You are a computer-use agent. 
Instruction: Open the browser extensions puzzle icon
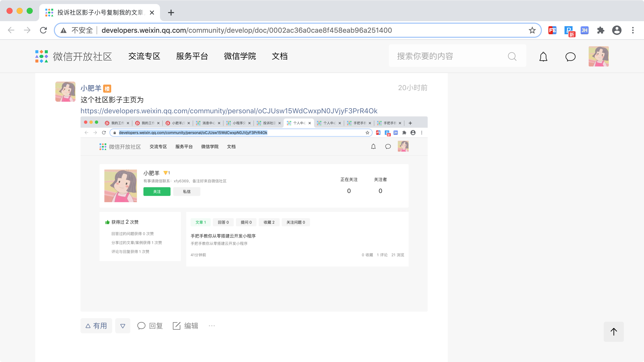600,30
